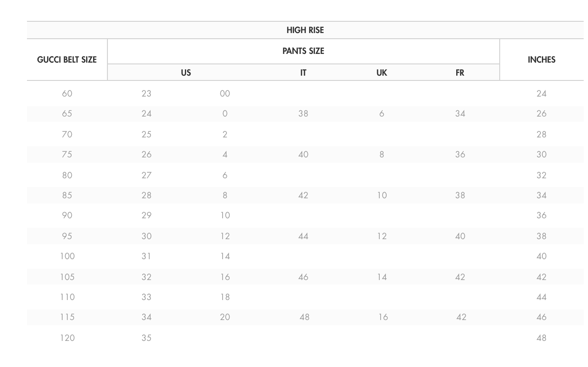Select belt size 120 cell
This screenshot has height=367, width=588.
67,338
